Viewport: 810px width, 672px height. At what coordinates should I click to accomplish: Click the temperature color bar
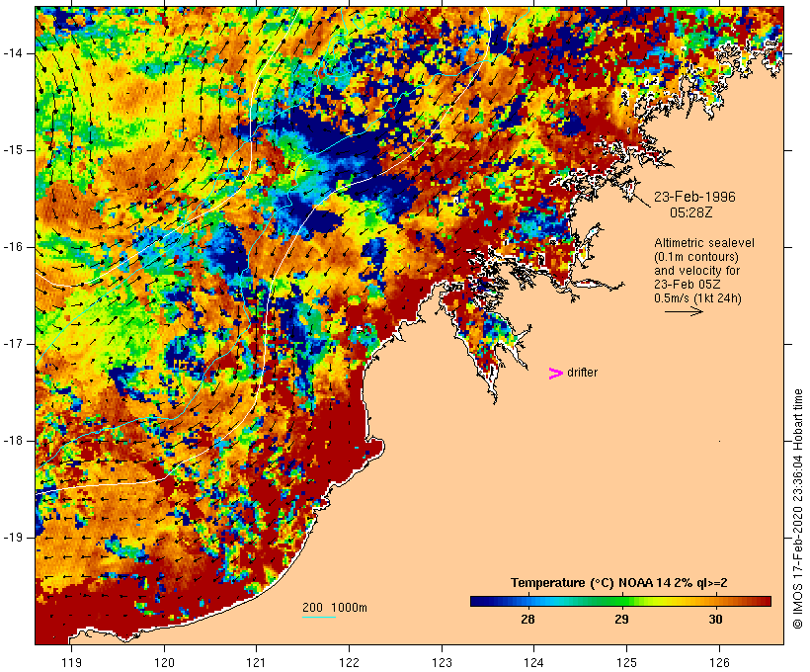point(620,601)
